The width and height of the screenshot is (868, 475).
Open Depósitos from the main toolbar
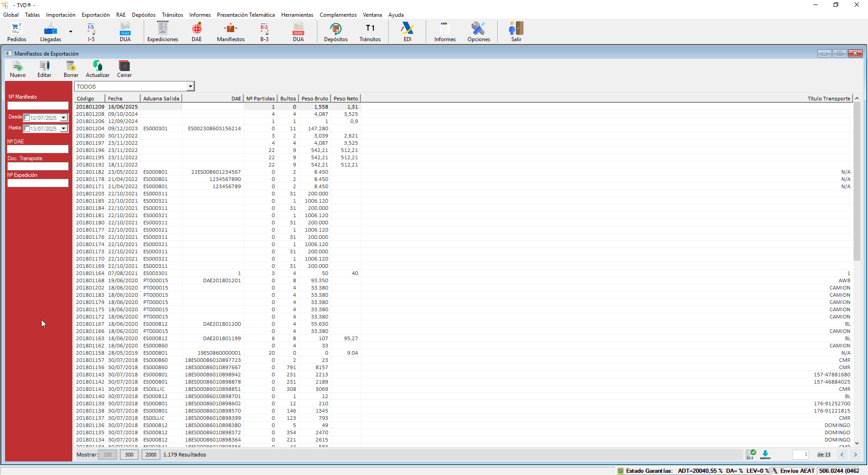336,32
